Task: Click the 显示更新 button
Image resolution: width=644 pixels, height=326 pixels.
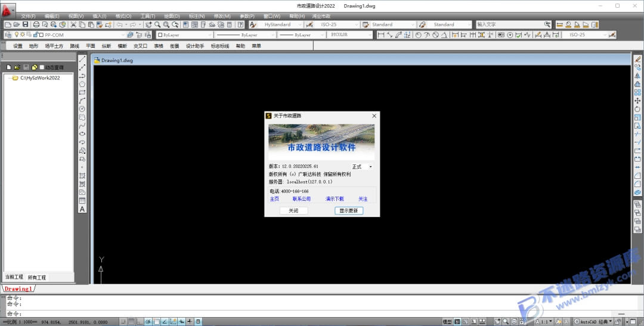Action: 349,210
